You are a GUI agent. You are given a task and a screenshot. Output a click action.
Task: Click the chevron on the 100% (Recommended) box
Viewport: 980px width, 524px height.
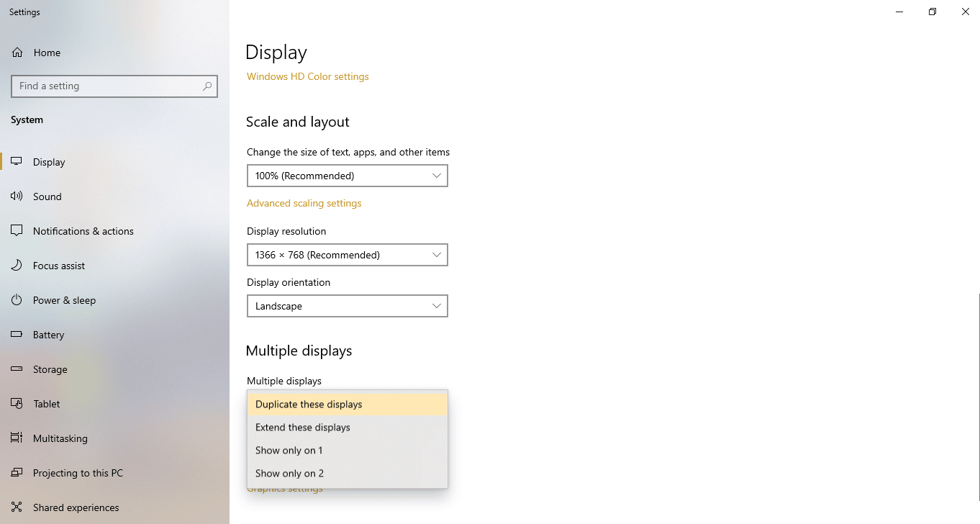pyautogui.click(x=437, y=176)
